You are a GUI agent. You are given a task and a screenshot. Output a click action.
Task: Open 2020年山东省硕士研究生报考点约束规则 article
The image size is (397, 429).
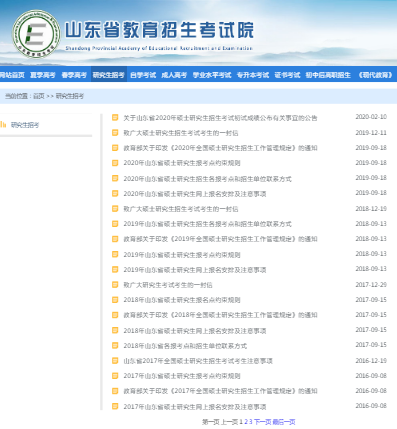coord(182,163)
